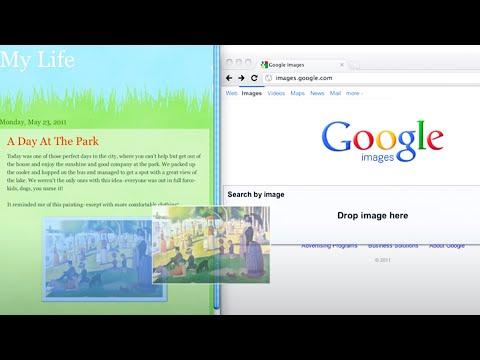480x360 pixels.
Task: Click the Google Images logo
Action: [x=382, y=142]
